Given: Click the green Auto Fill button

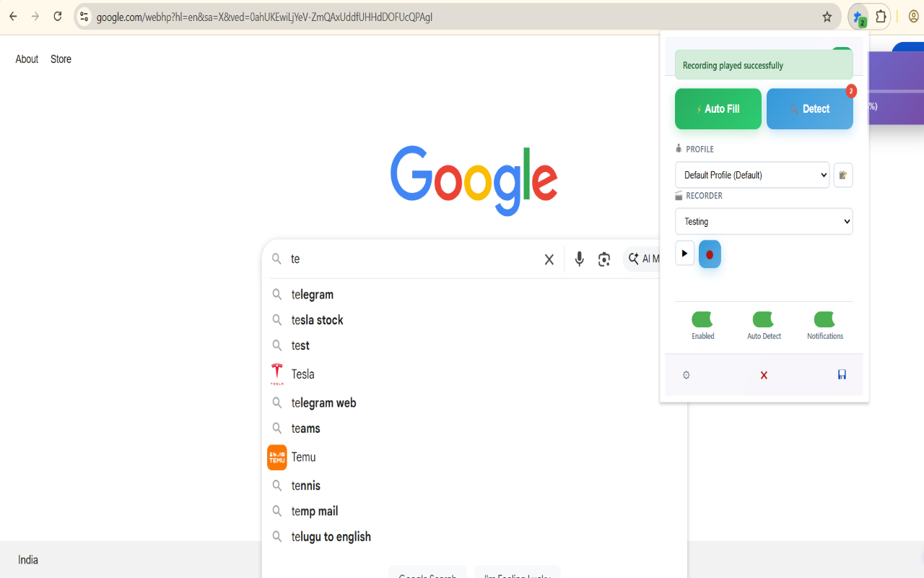Looking at the screenshot, I should 718,109.
